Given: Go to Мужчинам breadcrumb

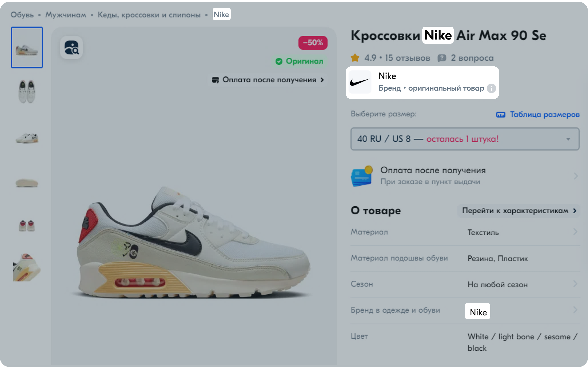Looking at the screenshot, I should 66,15.
